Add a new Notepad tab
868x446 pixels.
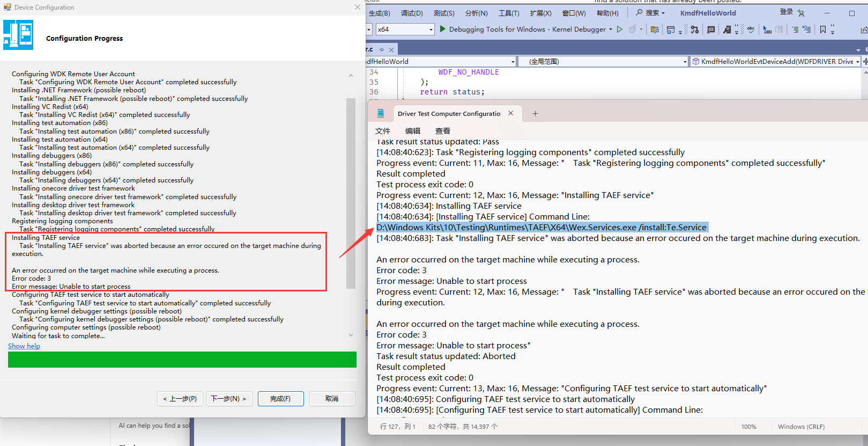(535, 113)
